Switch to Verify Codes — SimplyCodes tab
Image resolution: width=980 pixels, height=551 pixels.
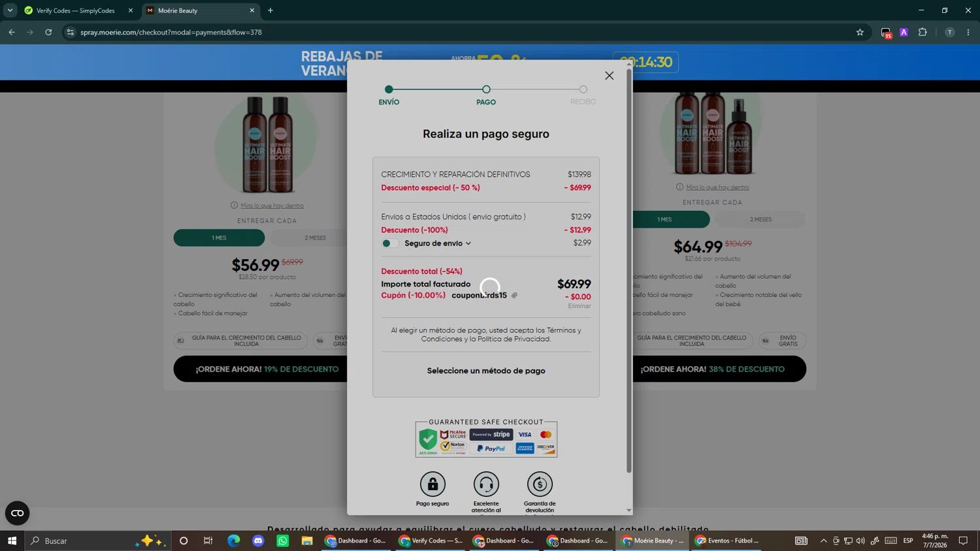[x=75, y=10]
